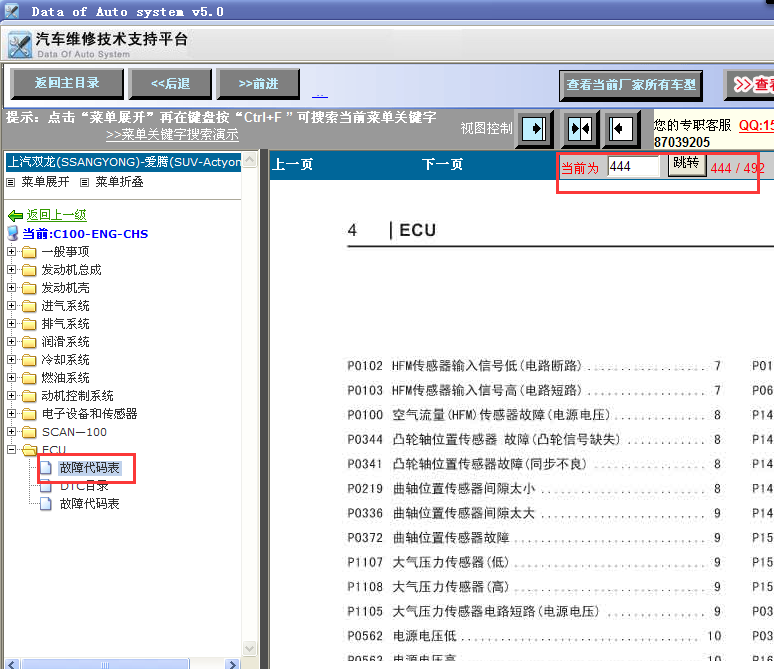The height and width of the screenshot is (669, 774).
Task: Go forward with the >>前进 button
Action: coord(258,83)
